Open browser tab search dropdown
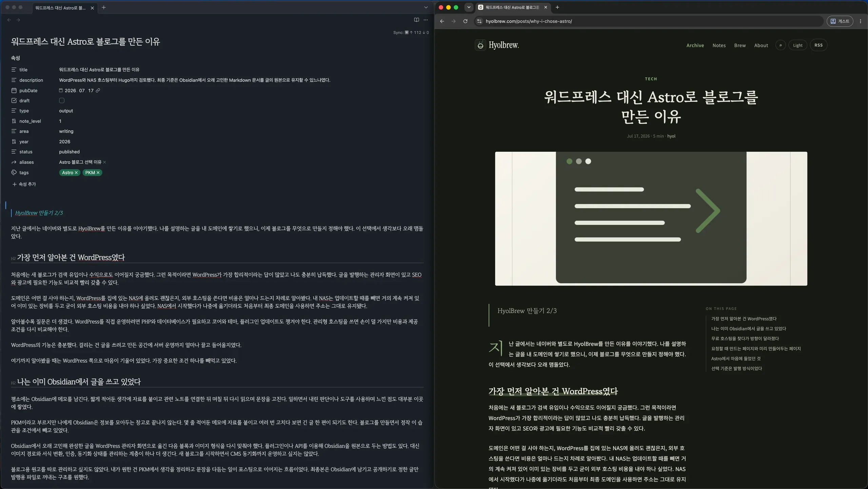This screenshot has width=868, height=489. pos(469,7)
